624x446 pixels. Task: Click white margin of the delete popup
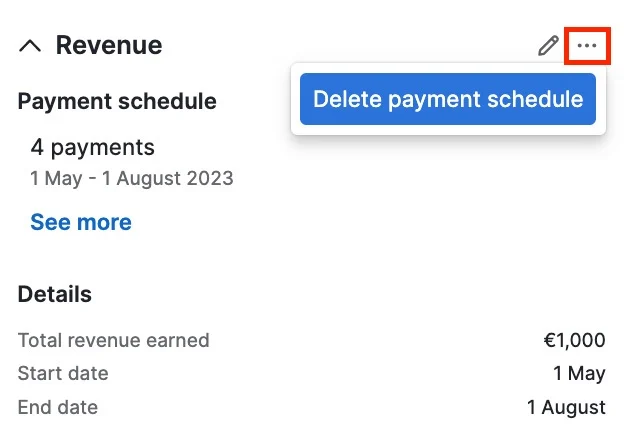click(x=448, y=130)
